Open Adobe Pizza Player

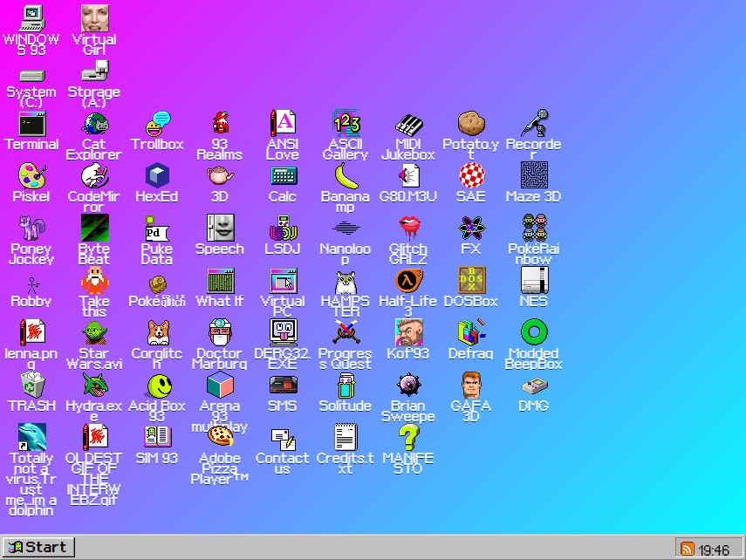click(219, 435)
